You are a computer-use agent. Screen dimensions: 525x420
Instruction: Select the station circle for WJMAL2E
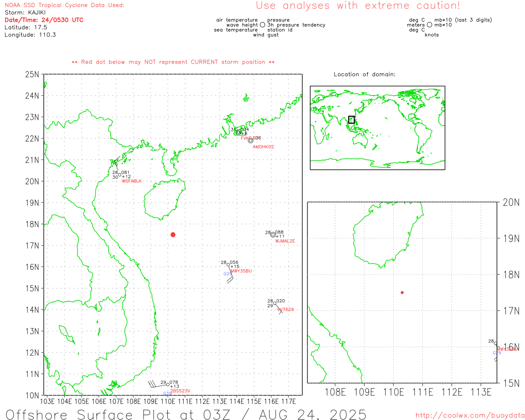pos(273,235)
